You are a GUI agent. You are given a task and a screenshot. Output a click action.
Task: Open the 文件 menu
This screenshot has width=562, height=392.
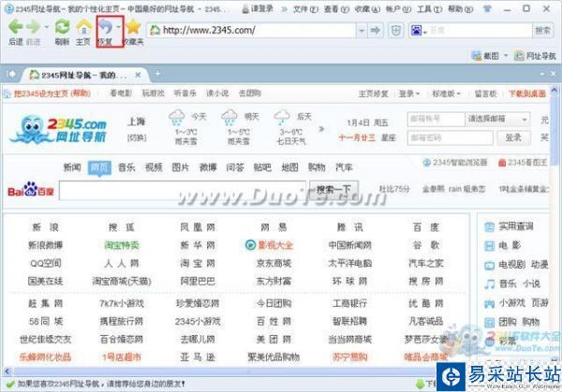click(x=305, y=9)
